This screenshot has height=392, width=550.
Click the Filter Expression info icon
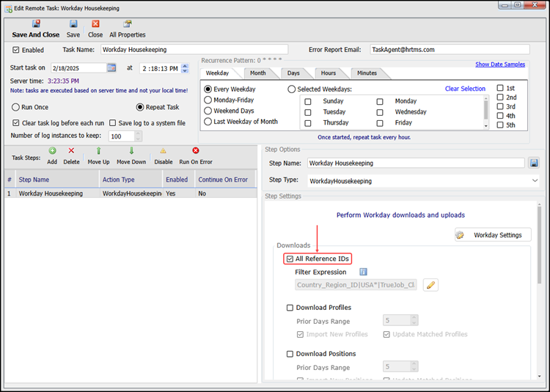(x=364, y=272)
